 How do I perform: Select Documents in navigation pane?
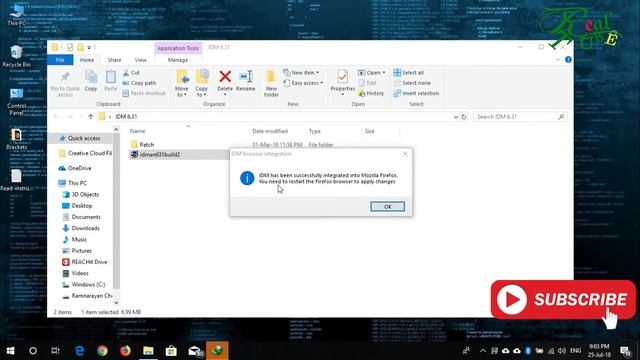click(x=82, y=217)
